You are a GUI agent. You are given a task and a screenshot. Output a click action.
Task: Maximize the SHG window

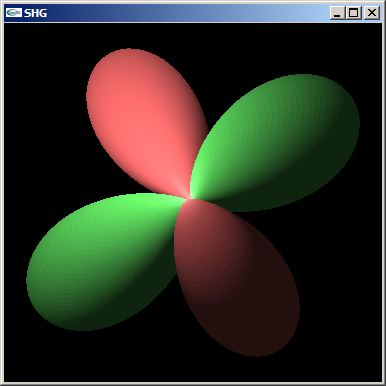tap(353, 13)
